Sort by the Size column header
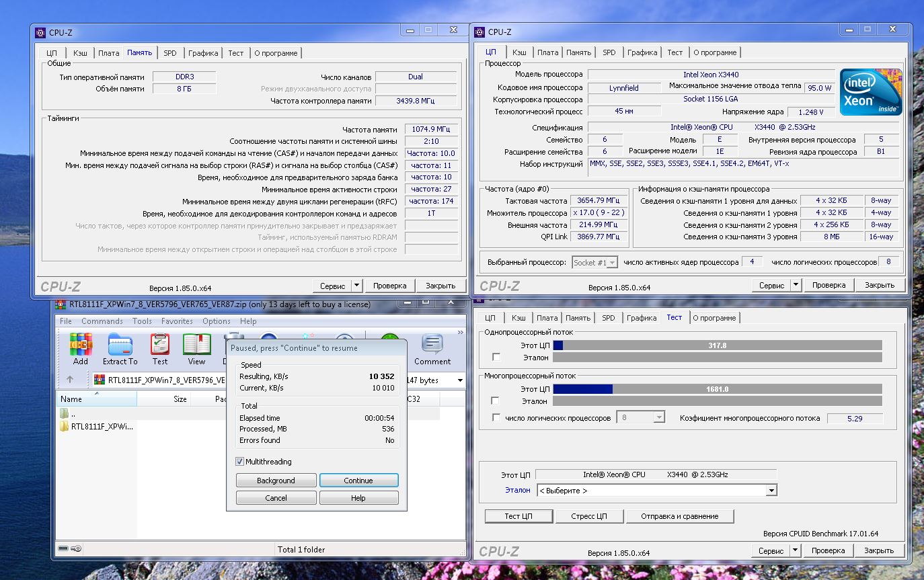Image resolution: width=924 pixels, height=580 pixels. (x=164, y=399)
